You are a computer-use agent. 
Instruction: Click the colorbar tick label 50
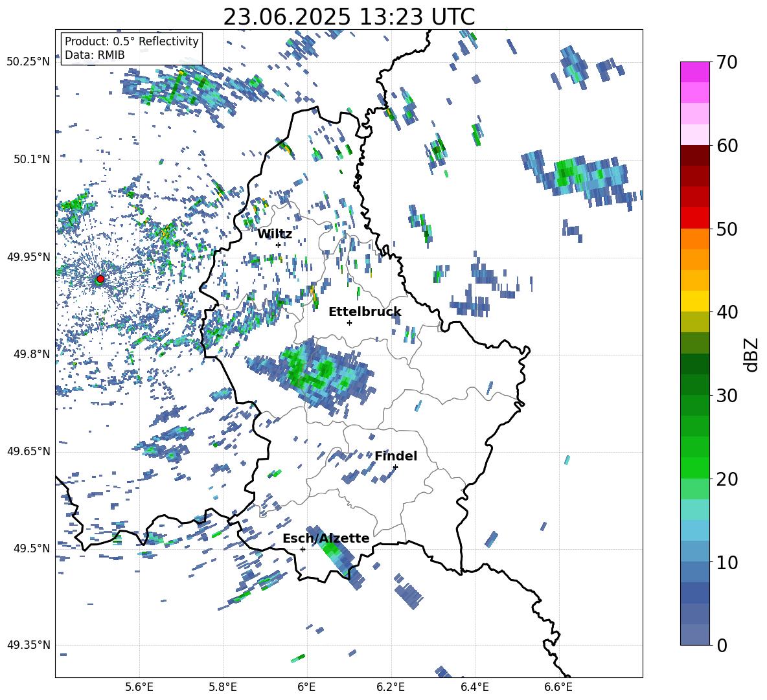pos(727,229)
